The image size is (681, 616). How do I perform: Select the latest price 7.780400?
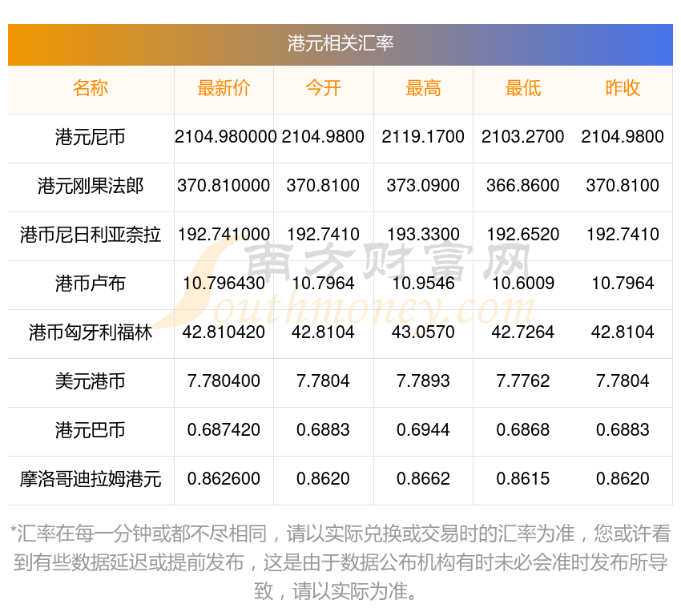224,381
